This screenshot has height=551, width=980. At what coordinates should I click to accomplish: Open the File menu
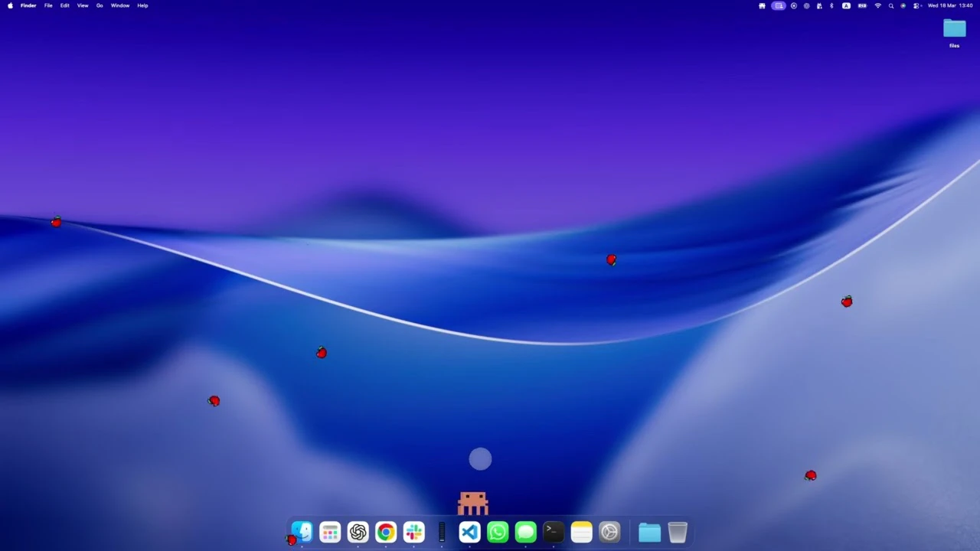pos(48,5)
